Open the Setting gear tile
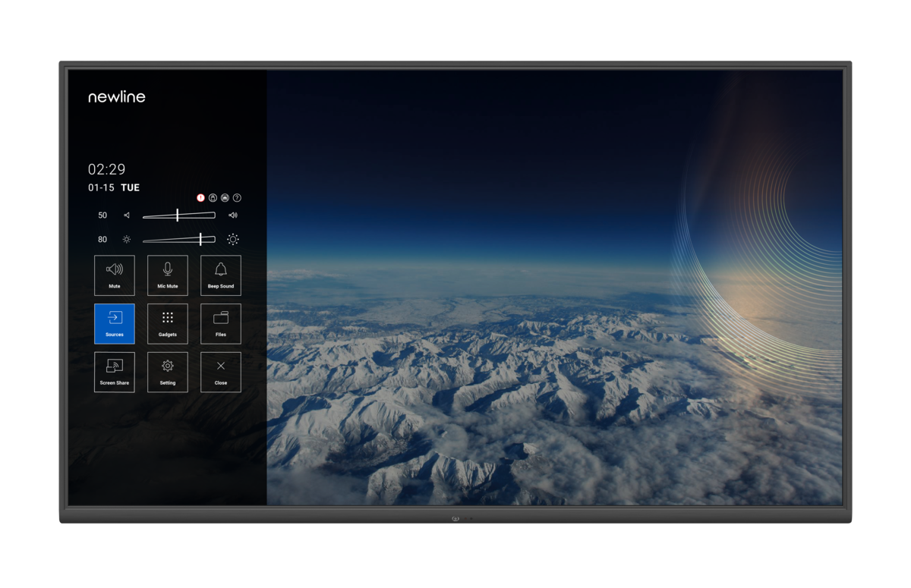 point(168,372)
